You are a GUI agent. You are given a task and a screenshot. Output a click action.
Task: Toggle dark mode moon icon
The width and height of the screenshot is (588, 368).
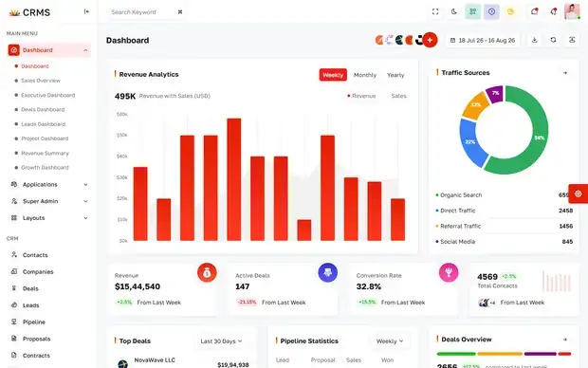(453, 11)
